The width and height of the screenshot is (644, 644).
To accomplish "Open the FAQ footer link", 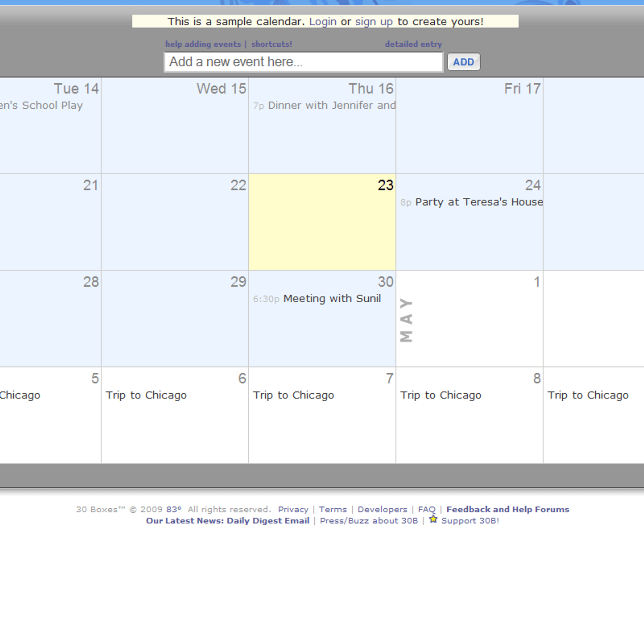I will pos(427,510).
